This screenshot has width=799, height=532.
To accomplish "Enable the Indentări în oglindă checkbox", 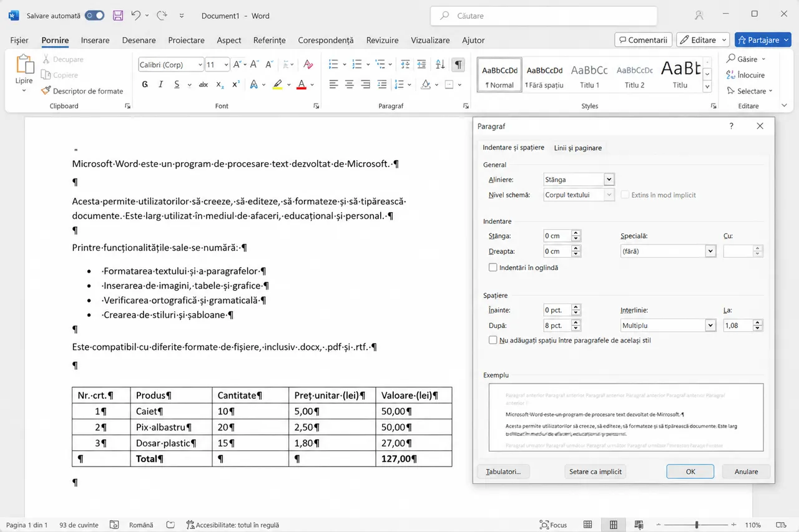I will [493, 268].
